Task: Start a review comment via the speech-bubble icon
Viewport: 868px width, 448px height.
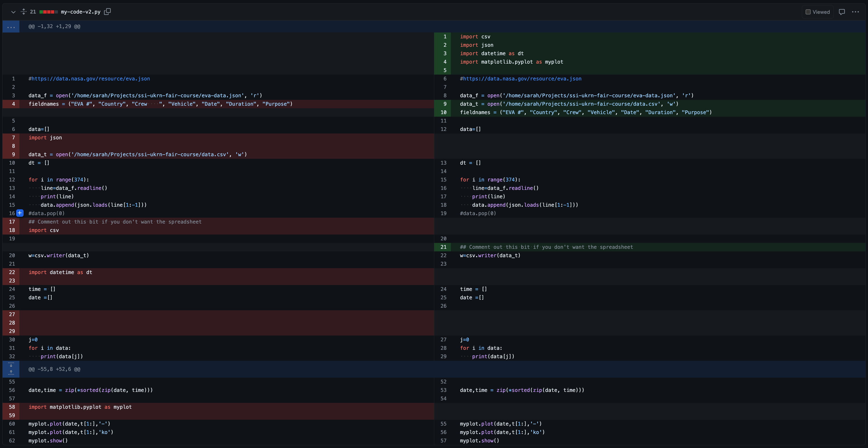Action: (x=842, y=12)
